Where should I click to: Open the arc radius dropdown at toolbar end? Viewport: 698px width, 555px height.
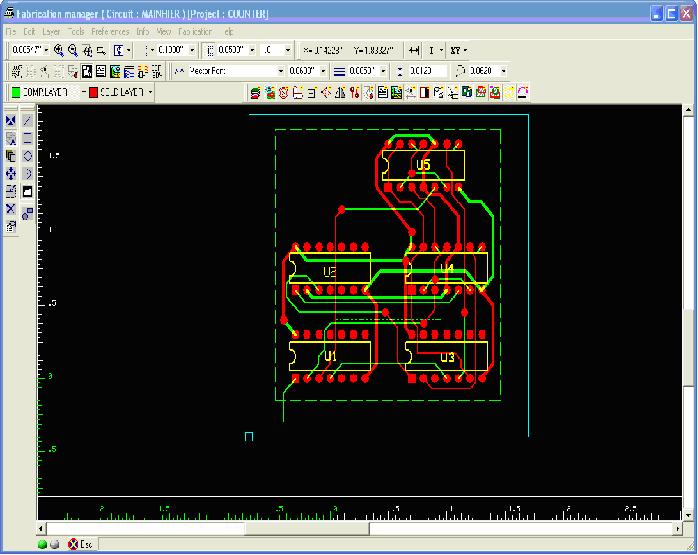pyautogui.click(x=503, y=71)
